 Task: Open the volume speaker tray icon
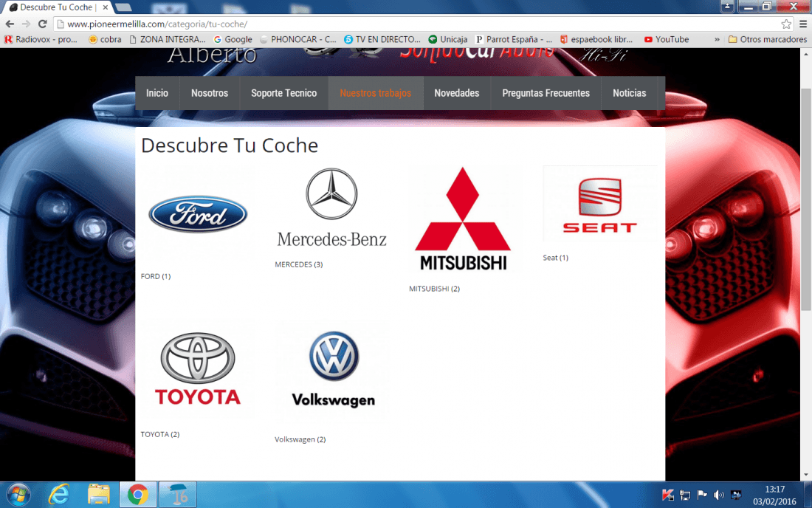coord(719,495)
